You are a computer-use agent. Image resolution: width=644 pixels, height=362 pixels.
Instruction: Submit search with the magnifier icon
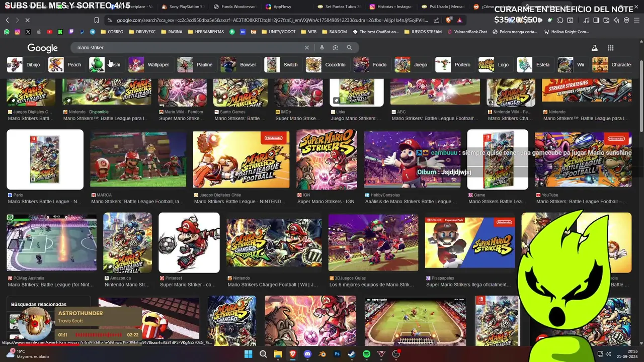tap(349, 48)
